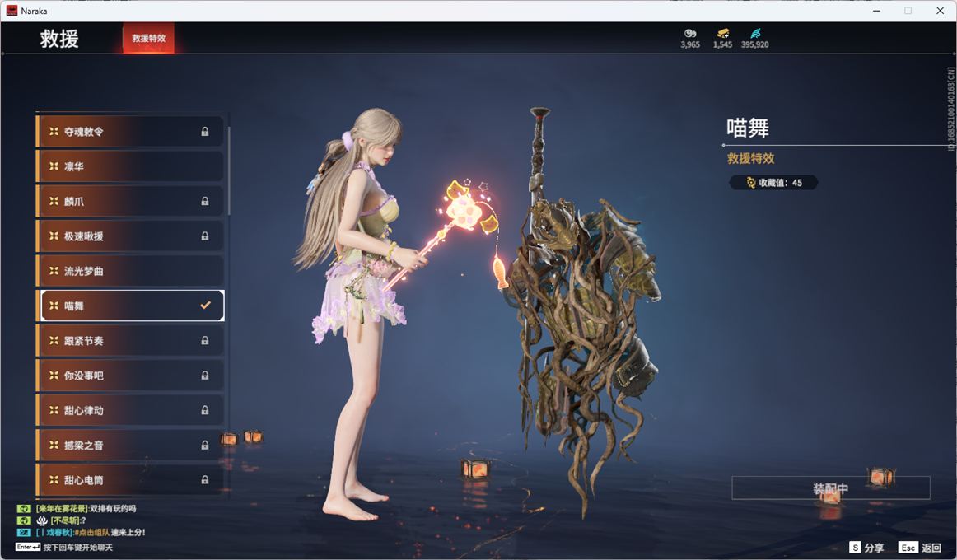Select the 撼梁之音 rescue effect

131,445
